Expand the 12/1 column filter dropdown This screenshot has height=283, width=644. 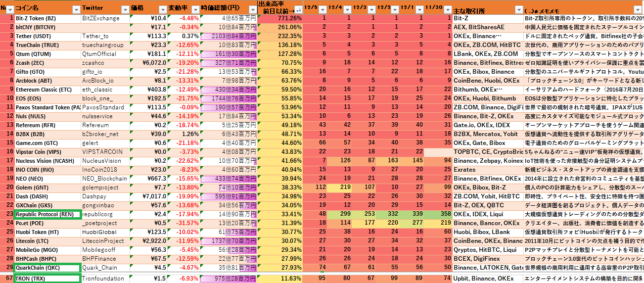coord(421,10)
